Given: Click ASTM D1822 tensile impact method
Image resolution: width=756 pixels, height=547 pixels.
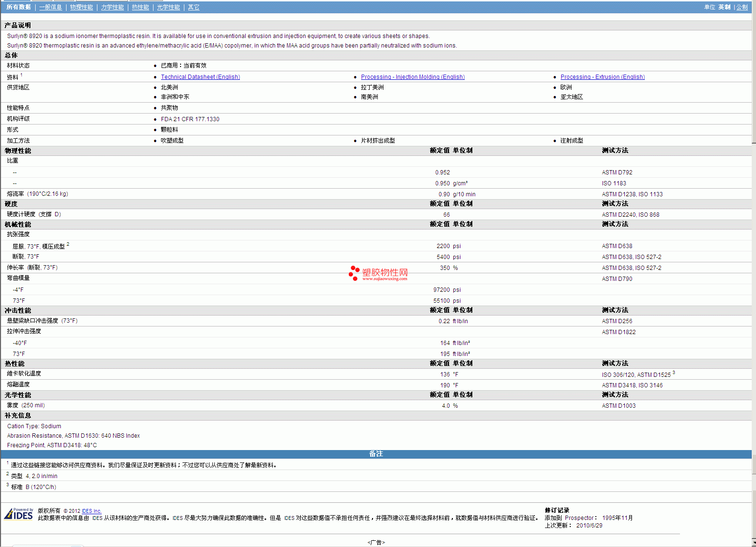Looking at the screenshot, I should 619,332.
